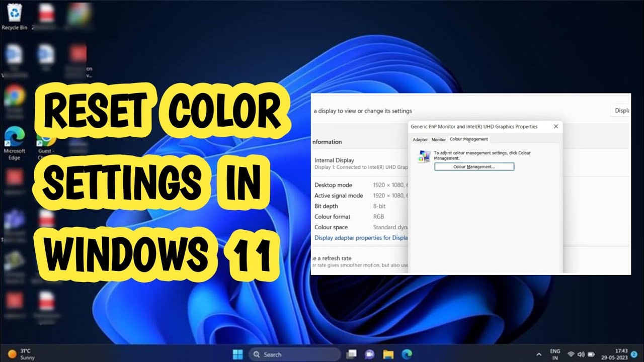Open the Microsoft Edge desktop shortcut

pos(14,143)
